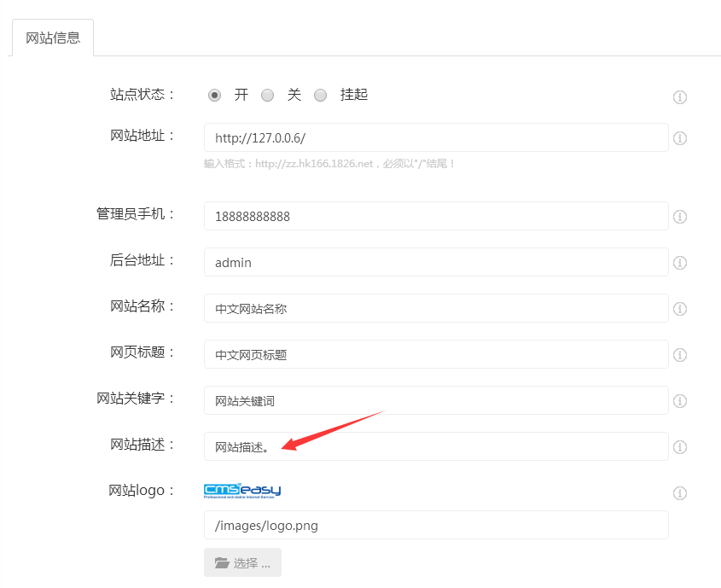Click info icon next to 网站地址 field

(x=680, y=138)
